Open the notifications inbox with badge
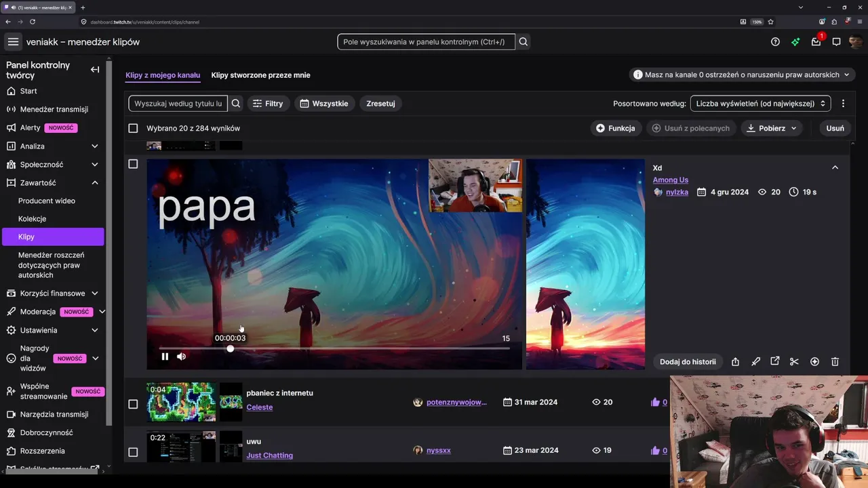This screenshot has height=488, width=868. coord(816,41)
